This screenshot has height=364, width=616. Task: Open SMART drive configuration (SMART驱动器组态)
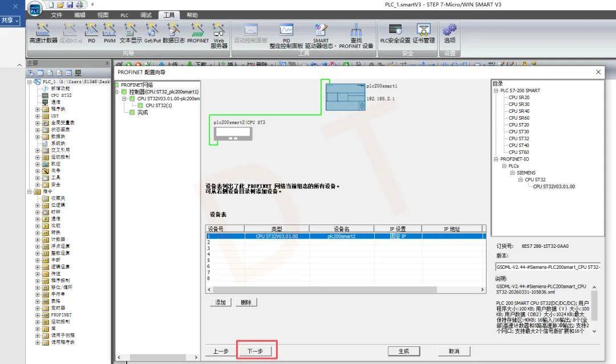click(321, 35)
